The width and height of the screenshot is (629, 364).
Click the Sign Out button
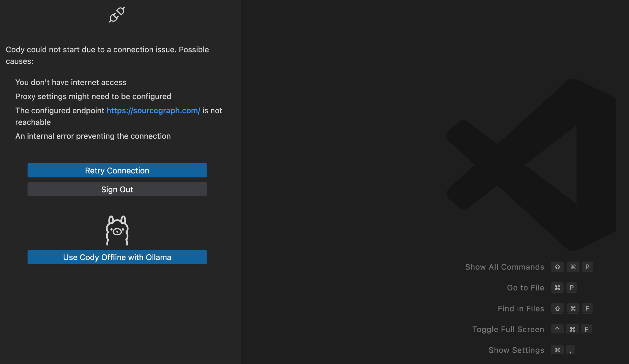[x=117, y=189]
